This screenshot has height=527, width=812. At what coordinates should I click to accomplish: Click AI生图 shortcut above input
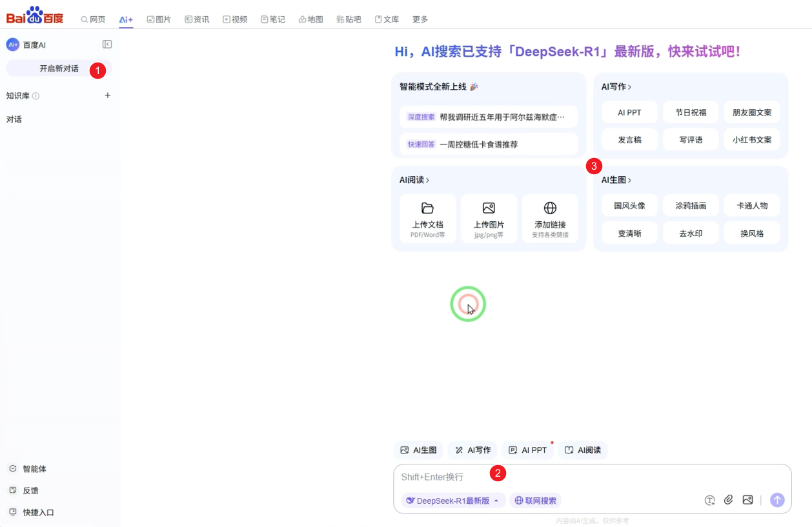(419, 450)
